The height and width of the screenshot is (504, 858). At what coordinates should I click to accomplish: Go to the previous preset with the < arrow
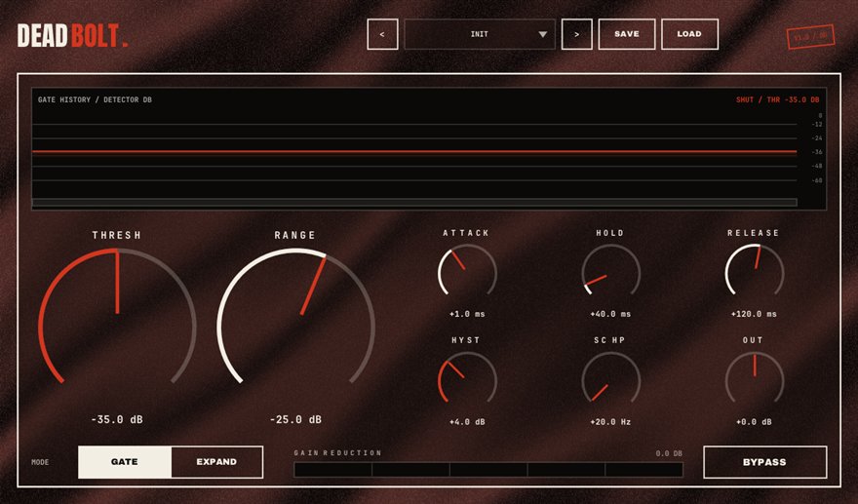coord(382,34)
